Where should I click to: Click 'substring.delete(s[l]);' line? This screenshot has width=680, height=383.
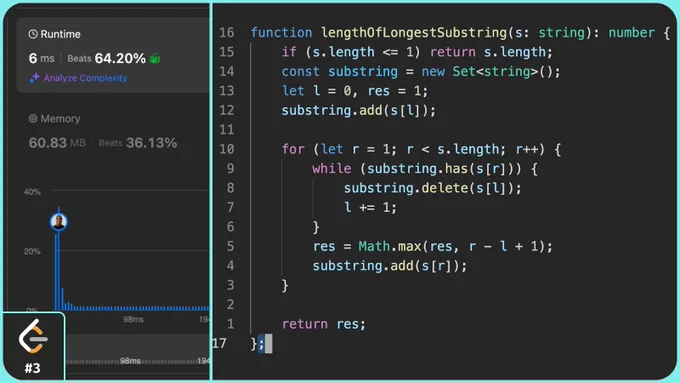click(432, 188)
